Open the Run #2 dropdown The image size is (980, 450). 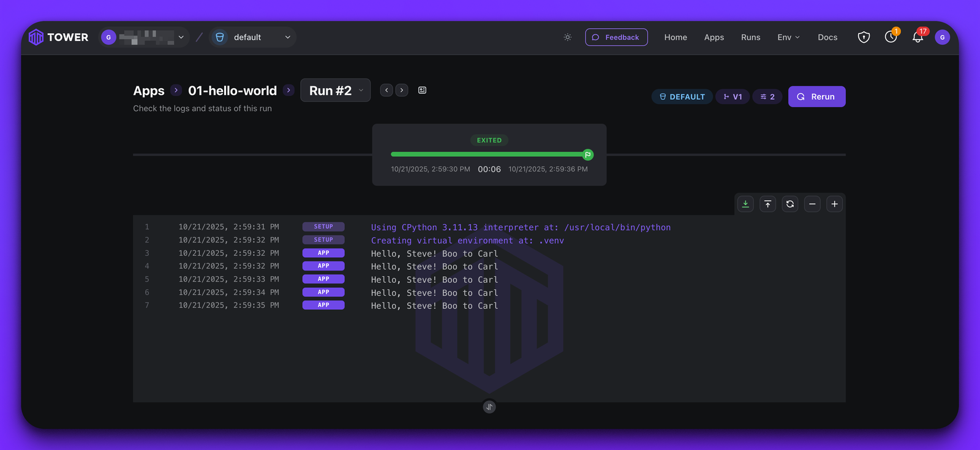click(335, 91)
